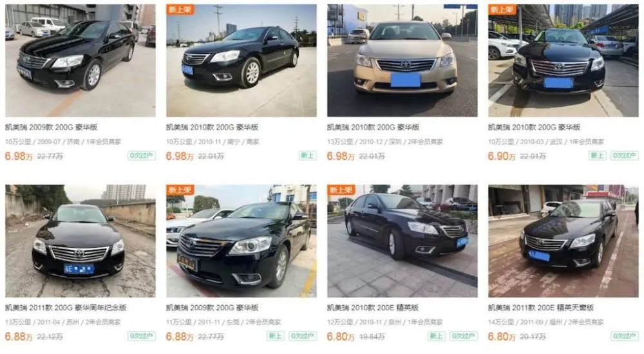Click the 新上架 badge on Quanzhou car
This screenshot has width=644, height=354.
pos(341,190)
